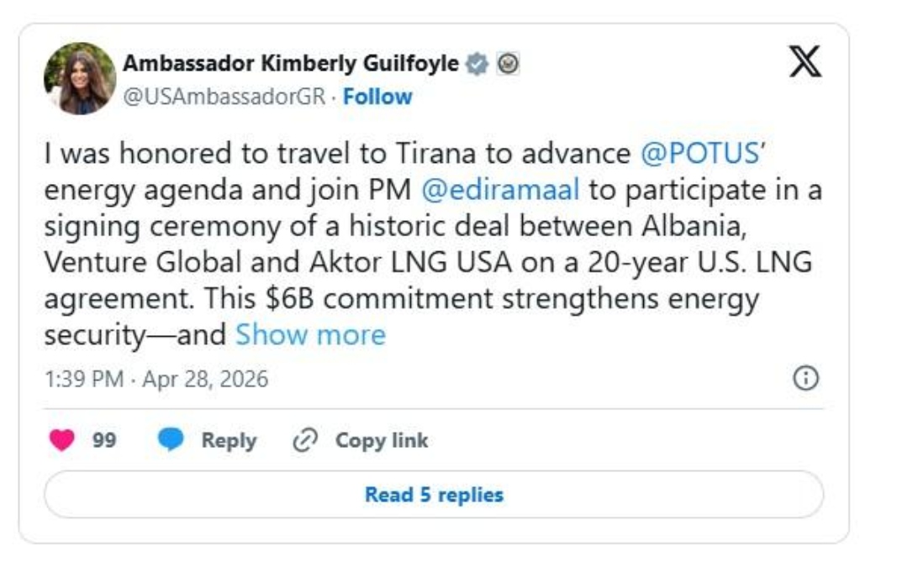
Task: Open the @POTUS mention
Action: 704,154
